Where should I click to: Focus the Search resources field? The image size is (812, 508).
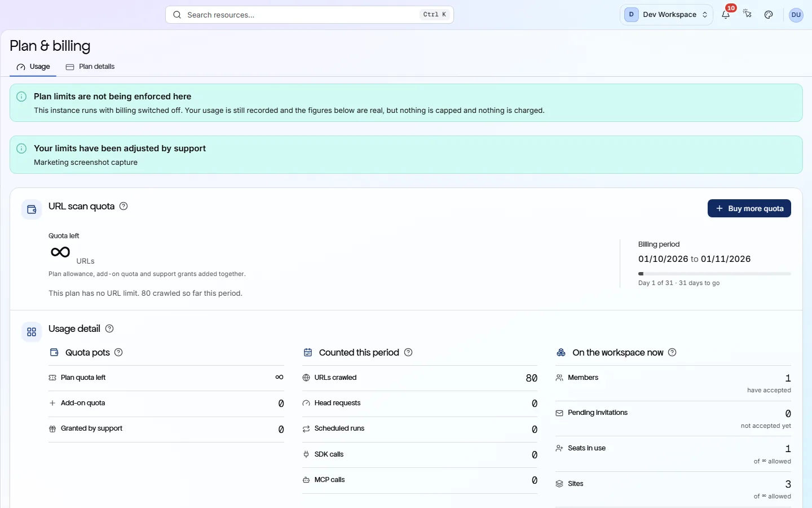pyautogui.click(x=310, y=15)
